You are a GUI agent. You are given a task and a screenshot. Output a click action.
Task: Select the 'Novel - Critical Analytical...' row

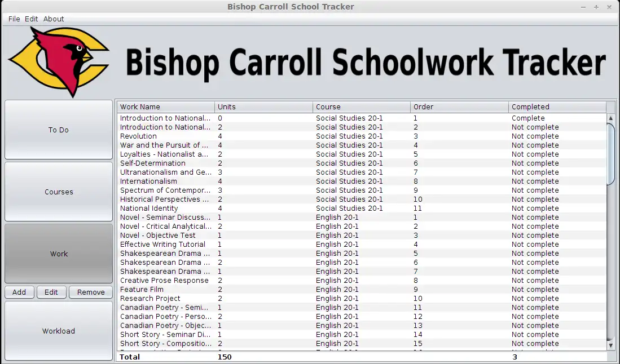(x=362, y=227)
